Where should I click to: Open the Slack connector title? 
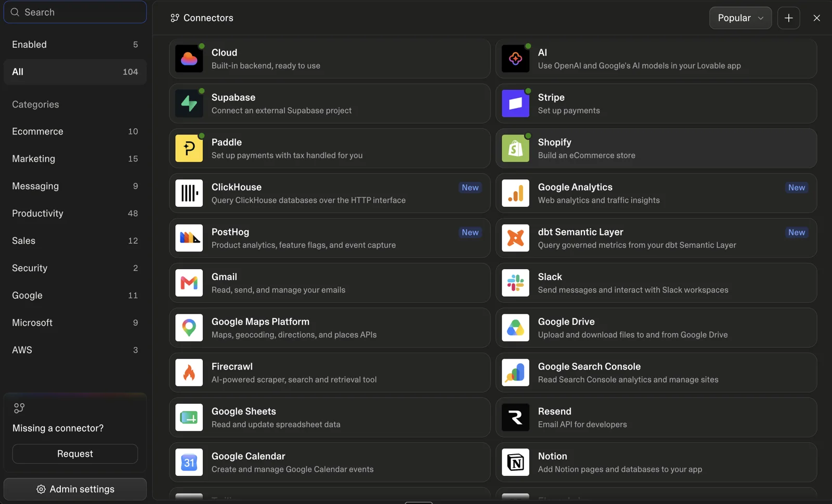click(550, 277)
